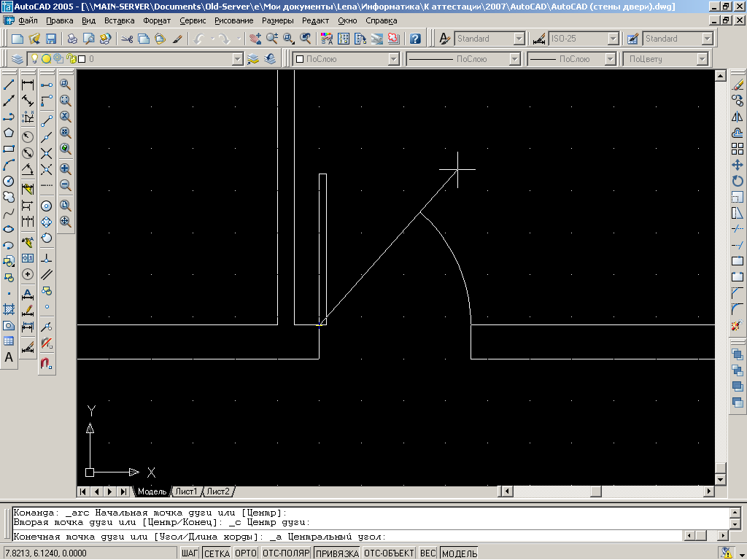Select the Snap to Midpoint tool
This screenshot has height=560, width=747.
click(47, 138)
